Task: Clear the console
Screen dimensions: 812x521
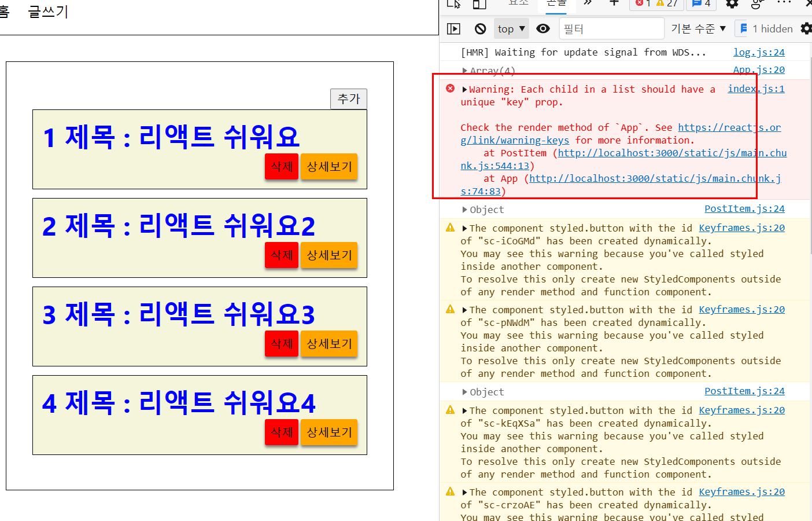Action: click(x=481, y=28)
